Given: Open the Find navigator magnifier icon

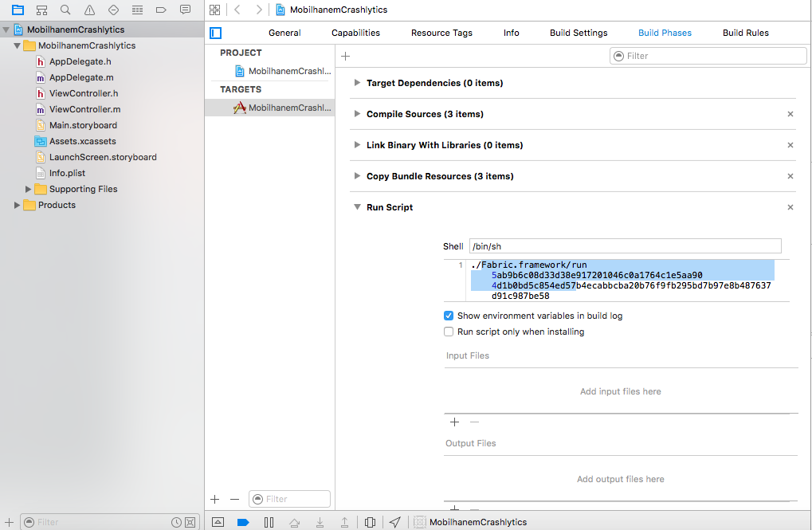Looking at the screenshot, I should click(65, 10).
